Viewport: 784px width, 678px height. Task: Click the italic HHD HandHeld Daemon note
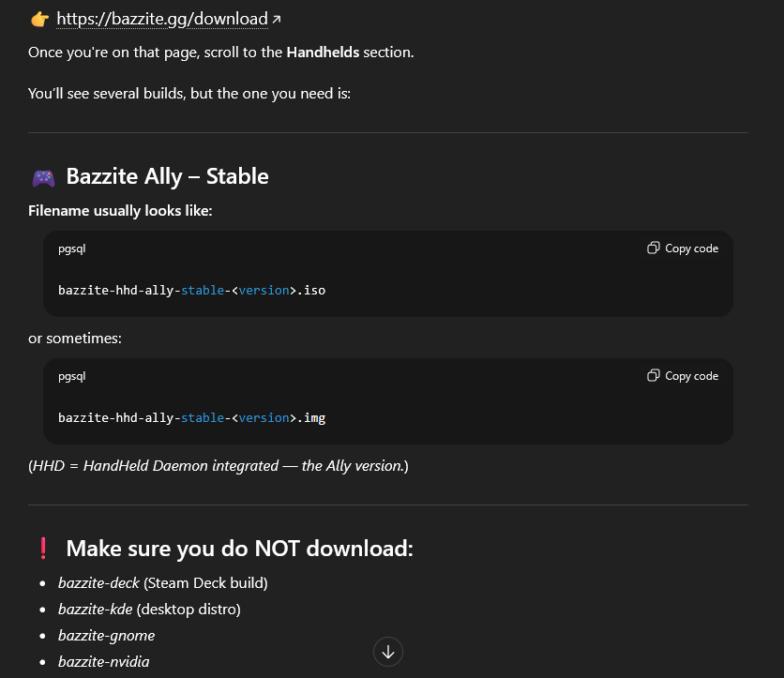pyautogui.click(x=219, y=465)
